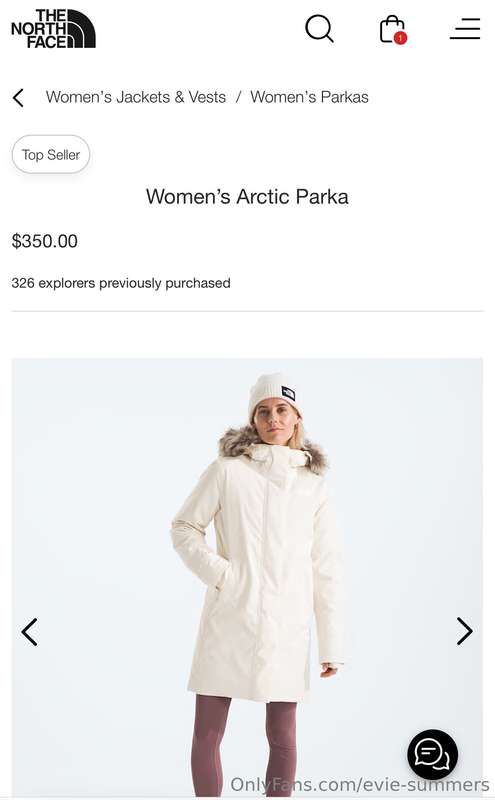Open the shopping bag cart
495x800 pixels.
pos(392,30)
